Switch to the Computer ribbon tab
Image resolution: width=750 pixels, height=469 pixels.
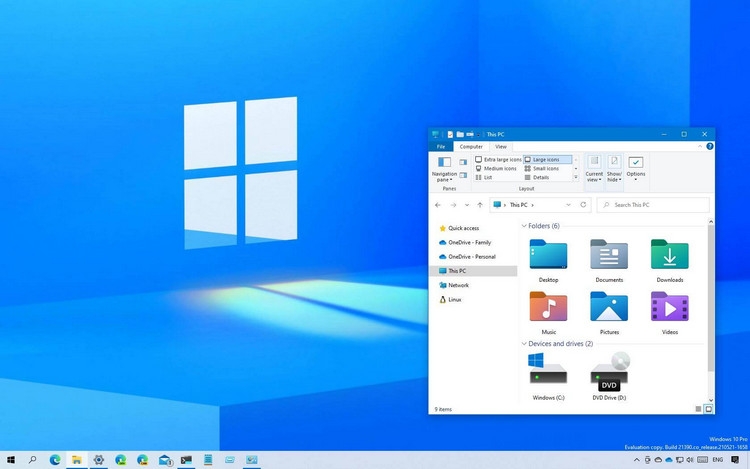click(x=471, y=147)
